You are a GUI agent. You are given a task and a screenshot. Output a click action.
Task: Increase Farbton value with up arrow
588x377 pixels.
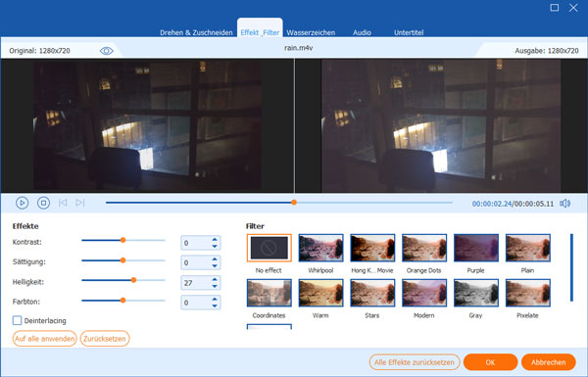click(x=215, y=299)
